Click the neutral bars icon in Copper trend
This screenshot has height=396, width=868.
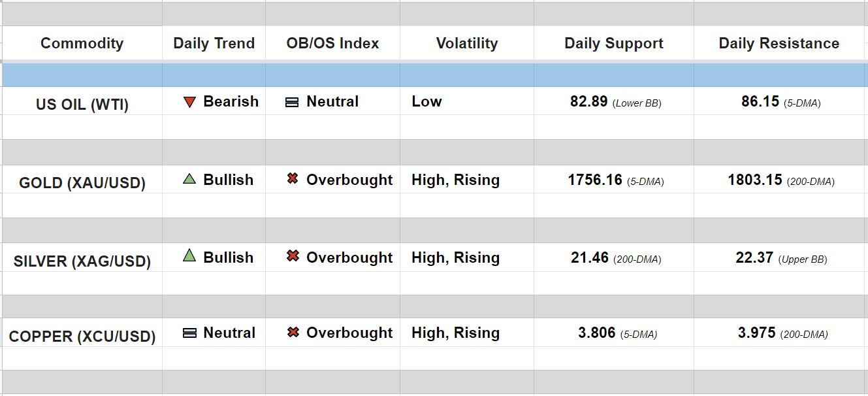[x=190, y=333]
